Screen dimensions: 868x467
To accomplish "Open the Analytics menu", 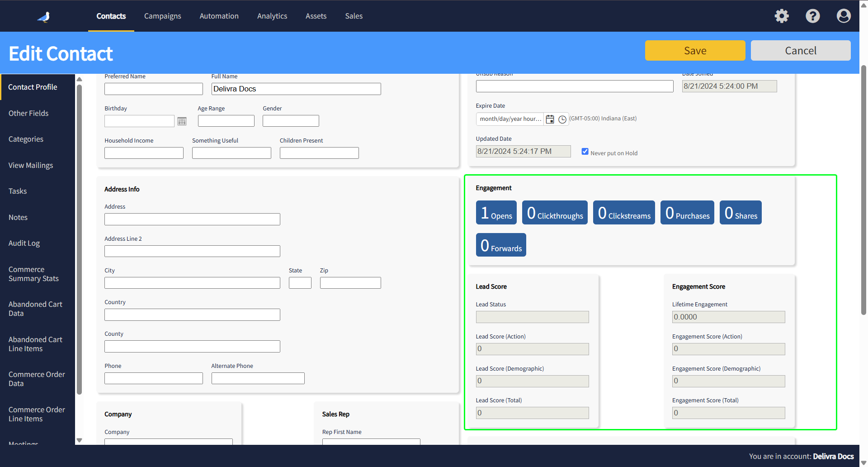I will point(272,16).
